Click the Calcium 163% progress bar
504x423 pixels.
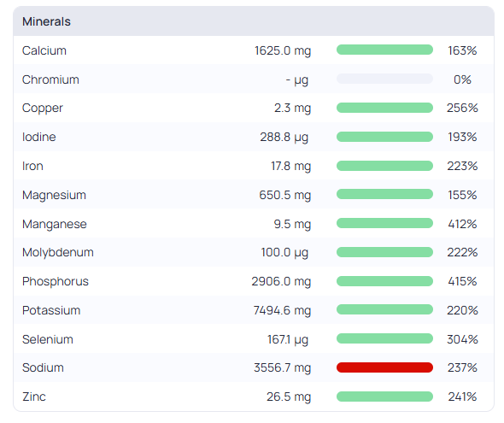point(384,50)
